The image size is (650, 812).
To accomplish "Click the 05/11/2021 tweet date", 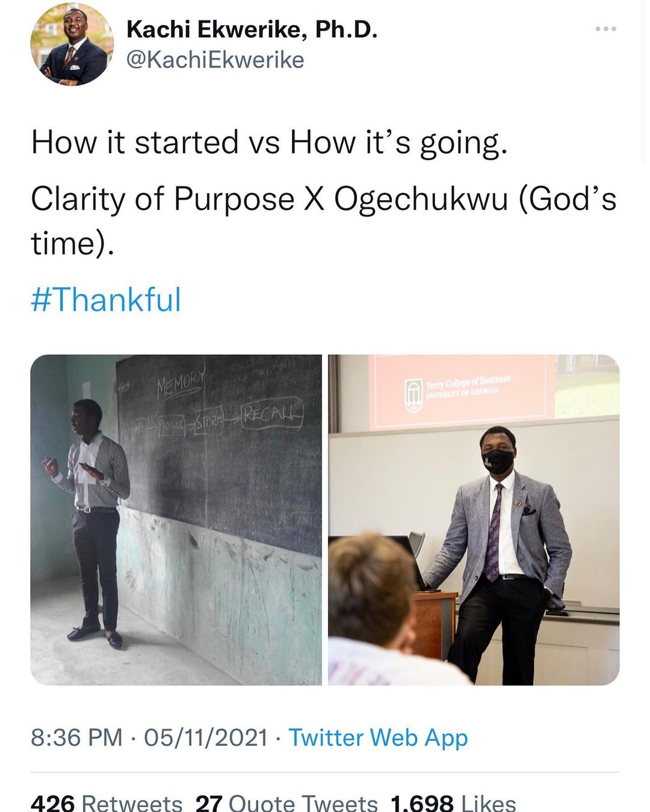I will pos(205,737).
